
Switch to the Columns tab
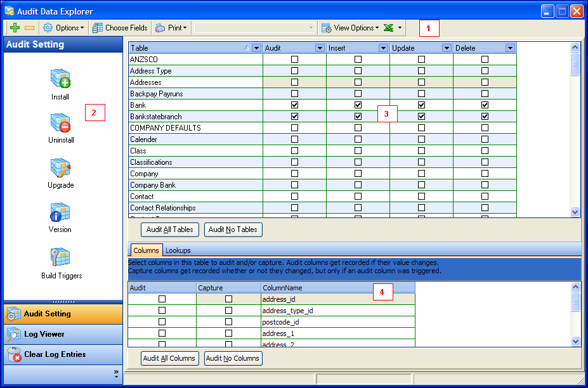(147, 250)
